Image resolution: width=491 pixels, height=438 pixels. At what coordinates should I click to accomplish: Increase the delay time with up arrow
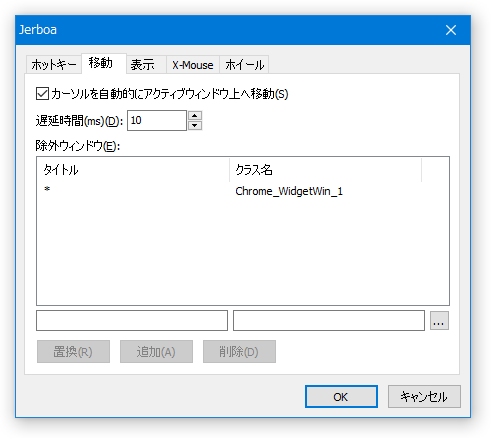click(195, 116)
